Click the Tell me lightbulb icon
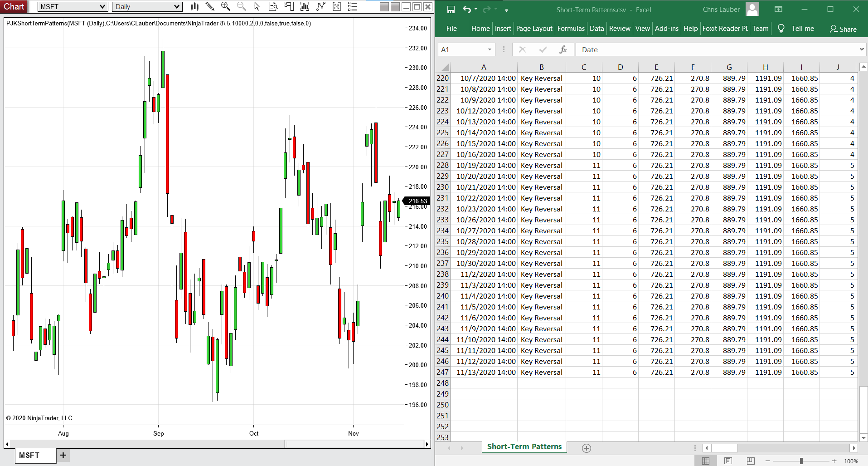868x466 pixels. tap(781, 29)
